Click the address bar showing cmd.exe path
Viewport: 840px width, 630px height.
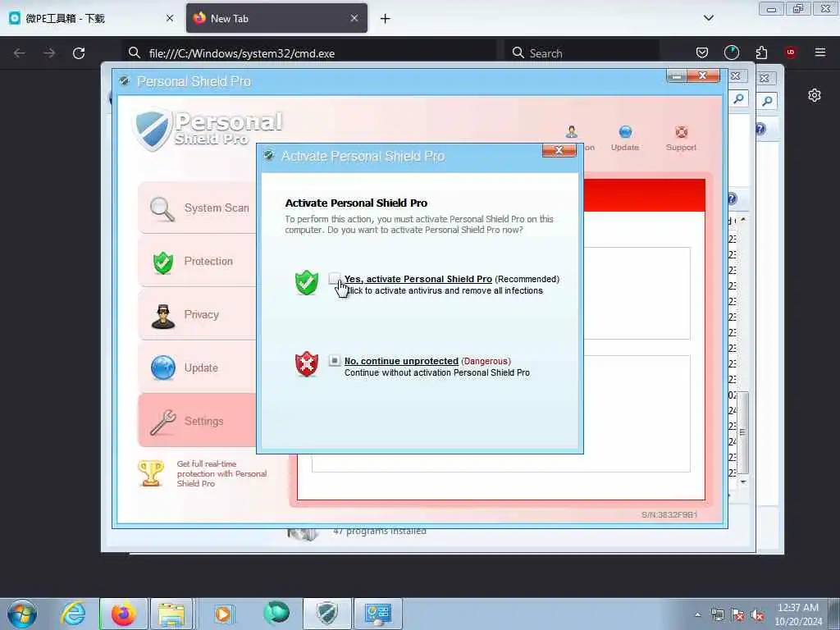309,53
